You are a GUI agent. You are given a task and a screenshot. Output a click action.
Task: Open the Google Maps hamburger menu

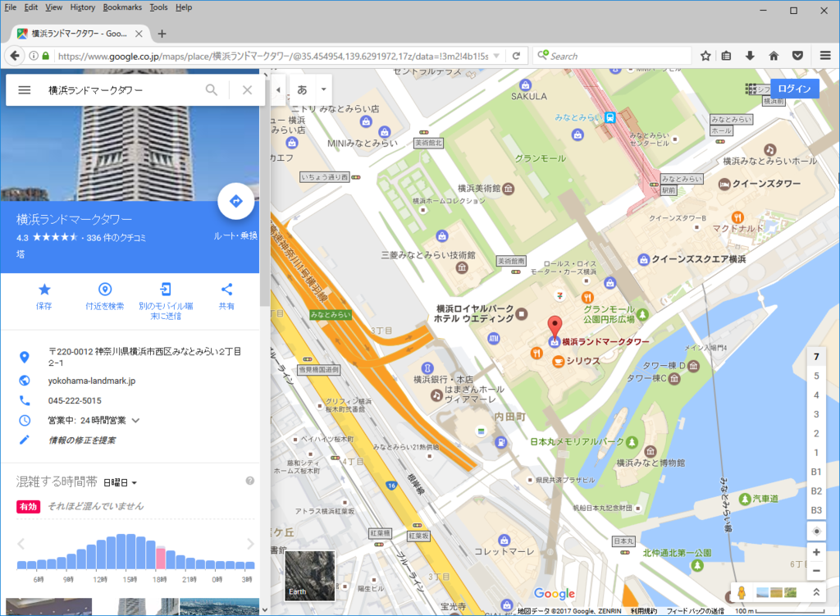click(25, 90)
